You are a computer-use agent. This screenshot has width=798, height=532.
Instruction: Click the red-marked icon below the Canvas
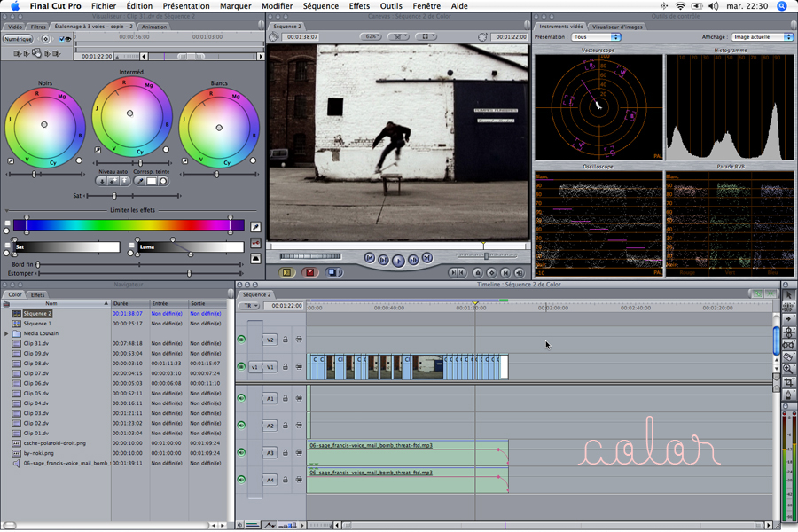309,272
